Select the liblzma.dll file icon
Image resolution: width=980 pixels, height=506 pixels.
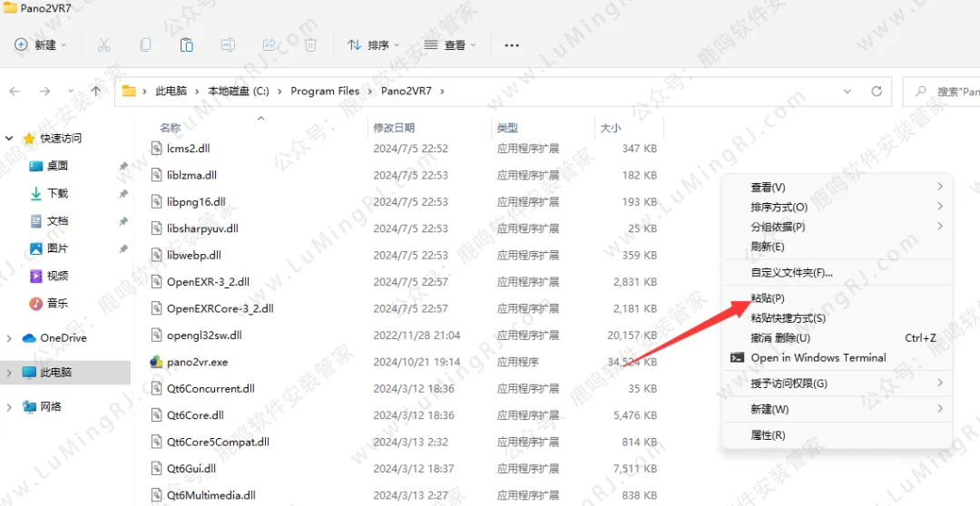156,175
